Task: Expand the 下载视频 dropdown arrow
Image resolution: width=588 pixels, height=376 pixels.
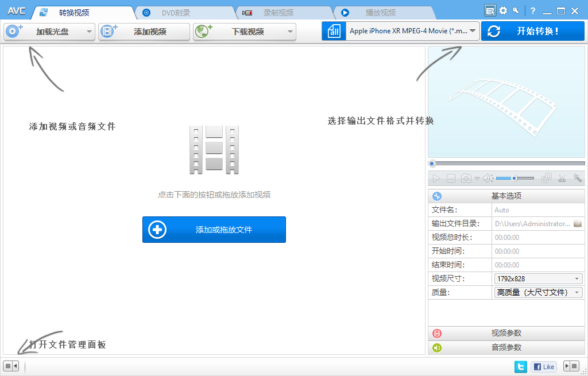Action: tap(290, 32)
